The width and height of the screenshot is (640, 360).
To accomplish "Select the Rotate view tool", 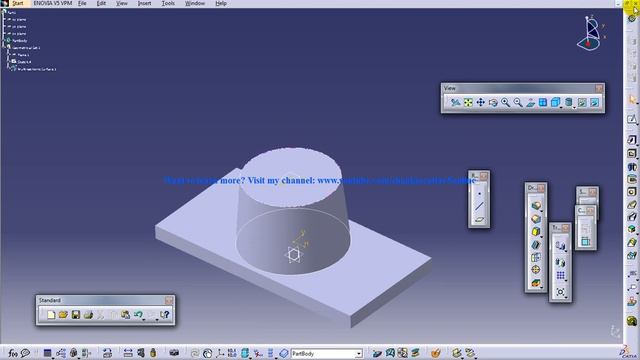I will tap(493, 102).
